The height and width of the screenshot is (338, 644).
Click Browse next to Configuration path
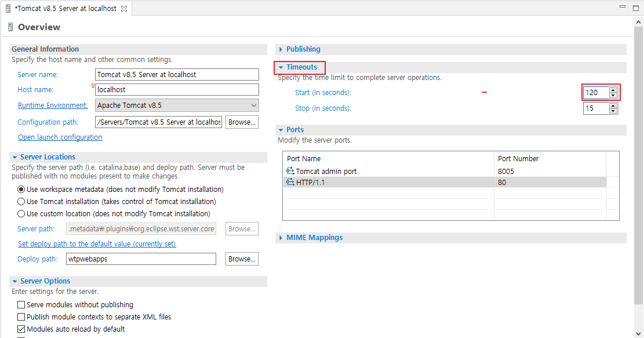click(242, 122)
